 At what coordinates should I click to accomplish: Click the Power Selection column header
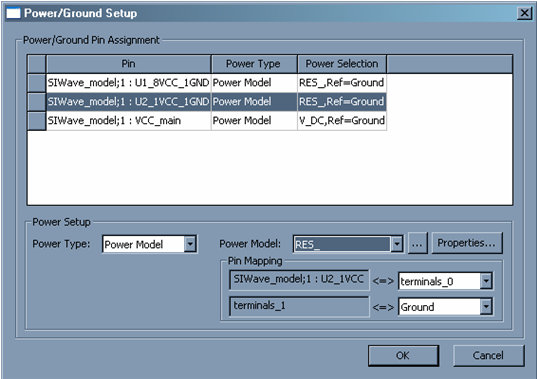(342, 64)
